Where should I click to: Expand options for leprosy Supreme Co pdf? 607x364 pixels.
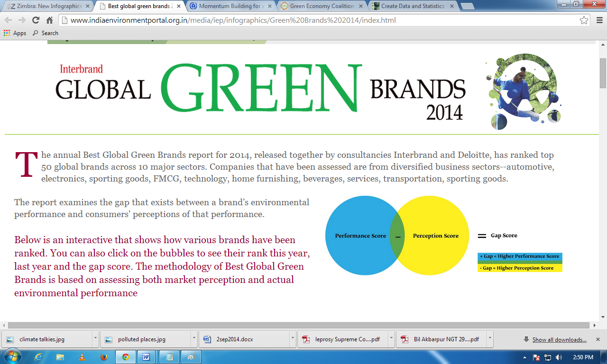[391, 339]
